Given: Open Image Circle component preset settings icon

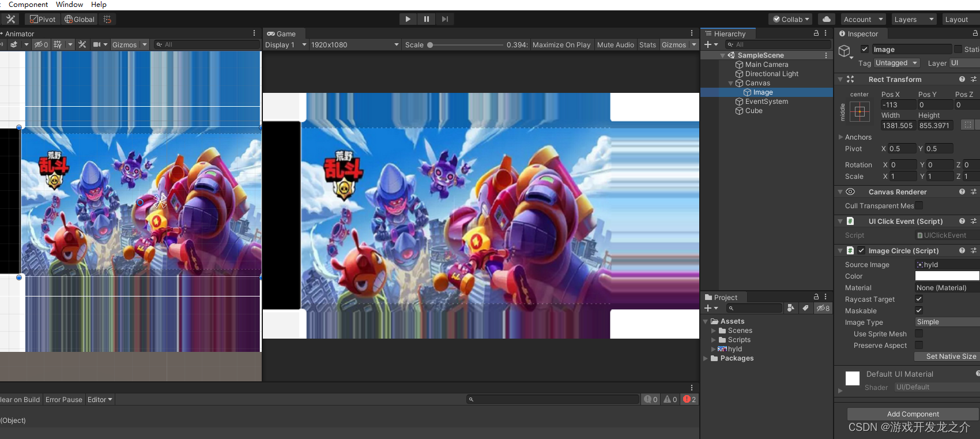Looking at the screenshot, I should pyautogui.click(x=974, y=250).
